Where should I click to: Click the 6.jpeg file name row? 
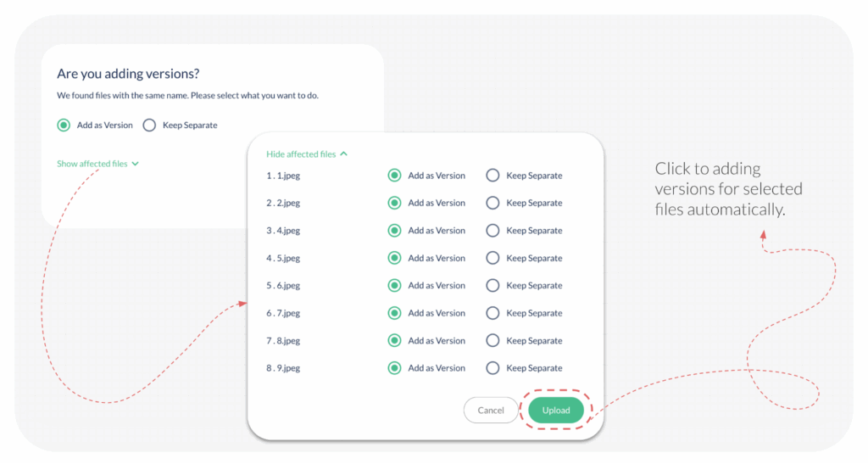284,286
